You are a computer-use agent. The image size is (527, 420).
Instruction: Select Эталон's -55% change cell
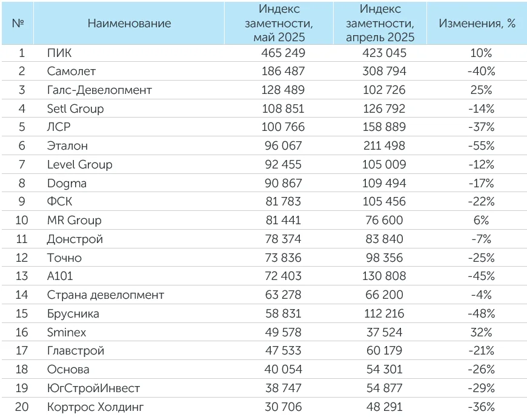481,146
